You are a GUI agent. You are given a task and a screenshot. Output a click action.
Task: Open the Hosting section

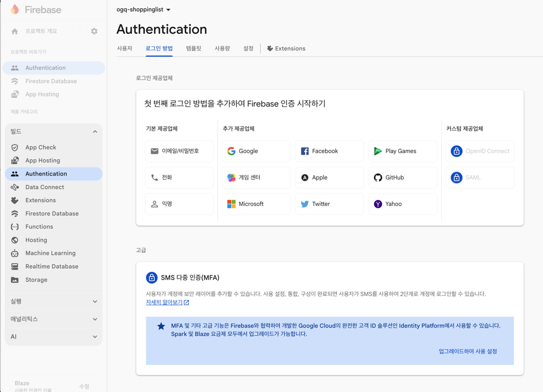(36, 239)
